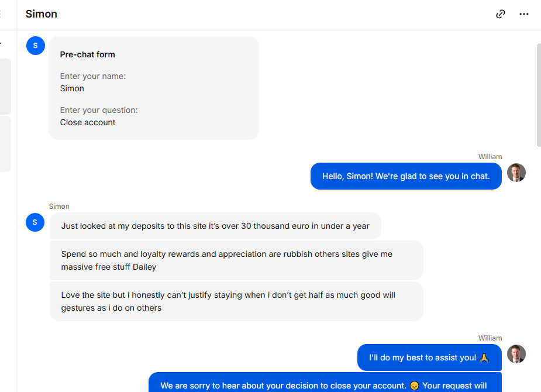Copy chat link using the link icon
Viewport: 541px width, 392px height.
[x=500, y=14]
